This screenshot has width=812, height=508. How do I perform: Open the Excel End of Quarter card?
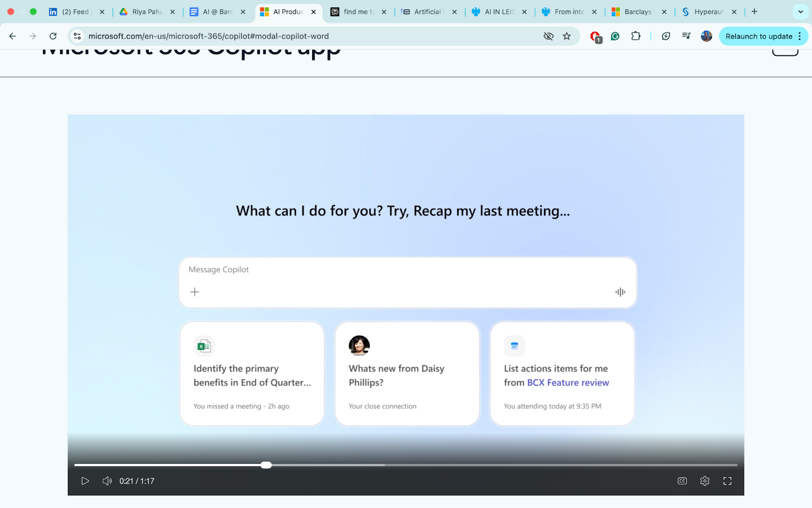pos(252,373)
